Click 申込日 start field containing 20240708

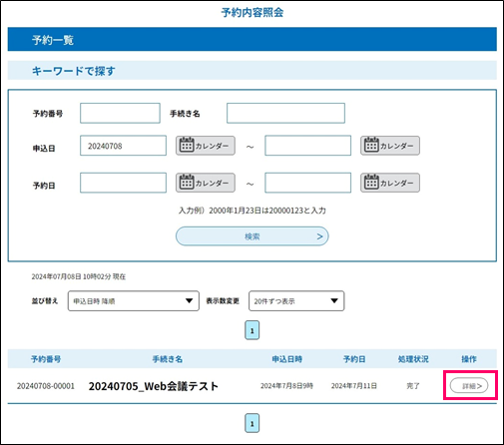[123, 146]
